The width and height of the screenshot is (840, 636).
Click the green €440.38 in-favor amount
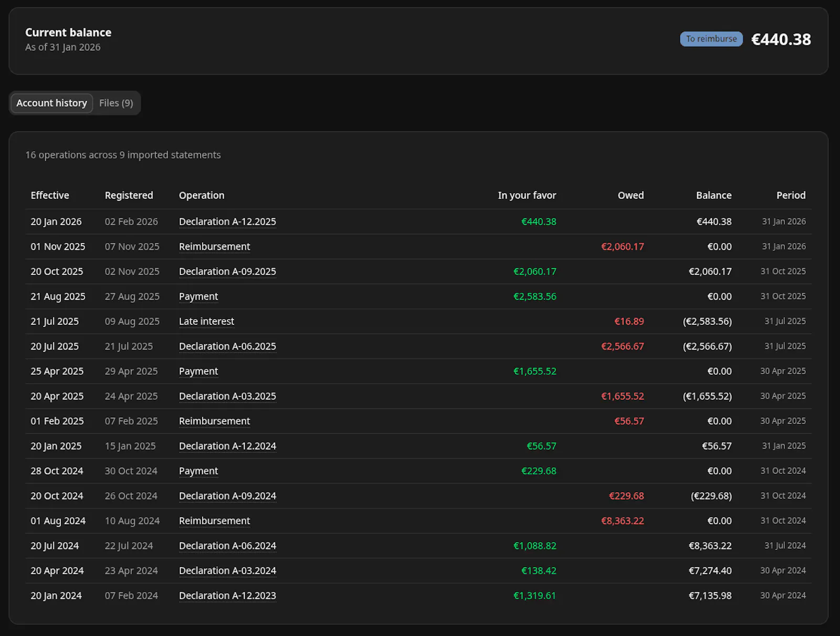coord(539,221)
